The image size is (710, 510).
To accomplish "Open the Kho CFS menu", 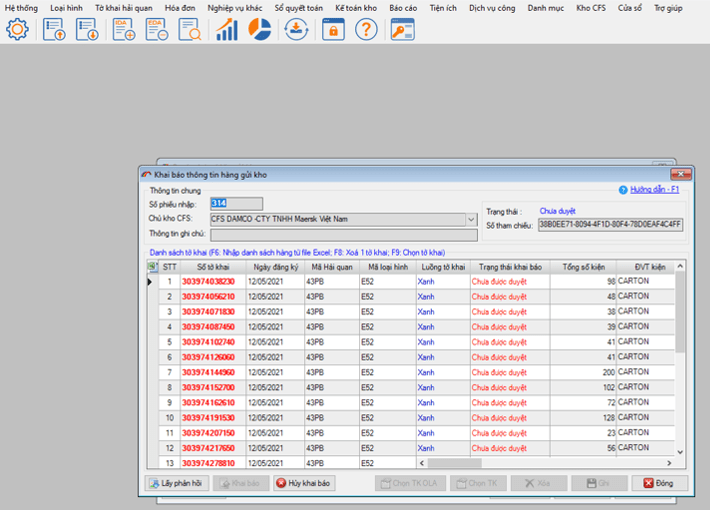I will (x=591, y=7).
